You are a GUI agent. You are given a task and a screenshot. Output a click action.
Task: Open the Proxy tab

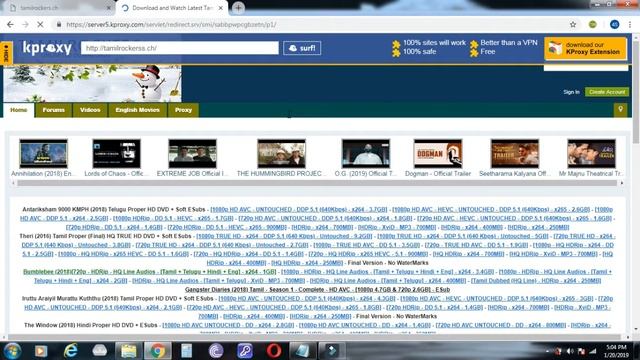point(183,110)
